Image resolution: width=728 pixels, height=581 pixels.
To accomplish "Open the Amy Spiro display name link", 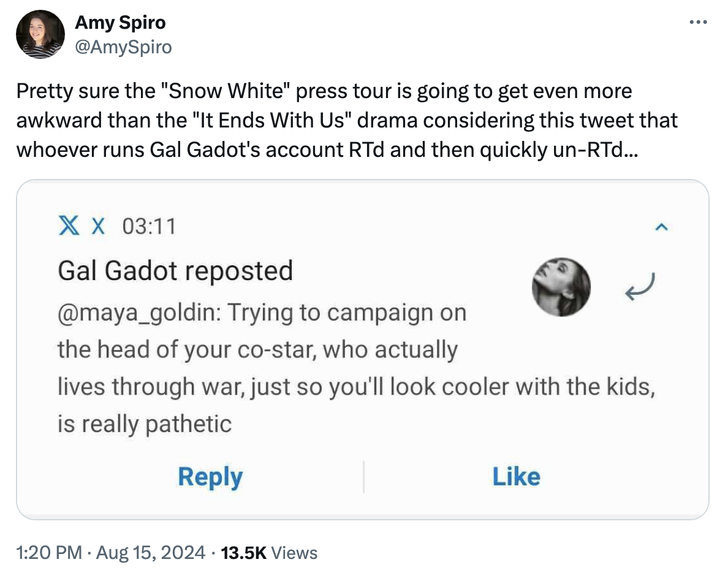I will [x=120, y=22].
